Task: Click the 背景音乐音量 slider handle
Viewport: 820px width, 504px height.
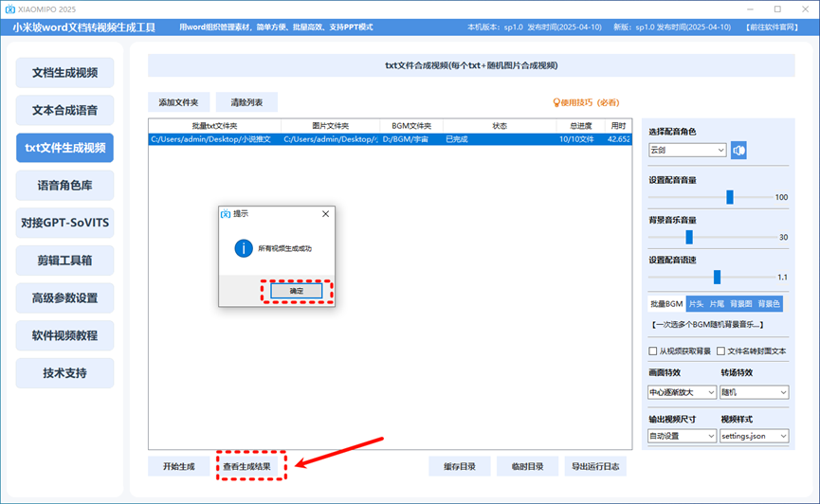Action: pyautogui.click(x=689, y=238)
